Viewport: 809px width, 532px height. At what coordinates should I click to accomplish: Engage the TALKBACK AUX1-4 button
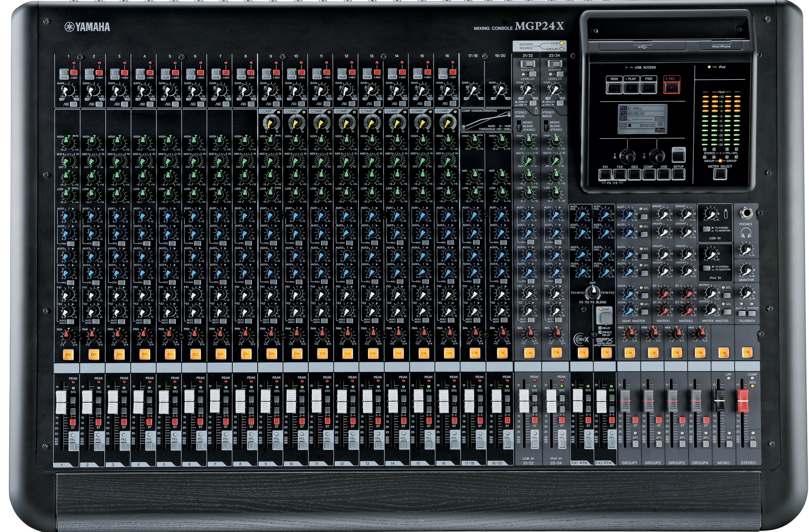click(x=742, y=313)
